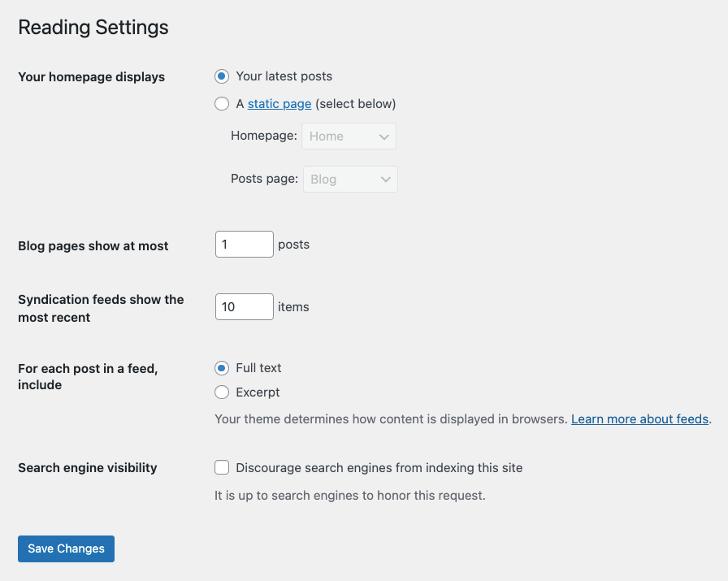This screenshot has height=581, width=728.
Task: Click the "Blog pages show at most" input field
Action: point(244,244)
